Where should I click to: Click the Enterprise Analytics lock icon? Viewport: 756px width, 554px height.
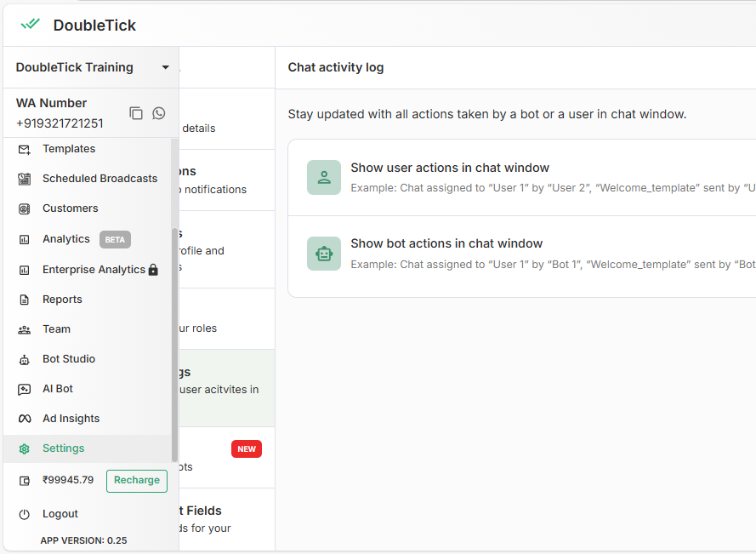153,270
